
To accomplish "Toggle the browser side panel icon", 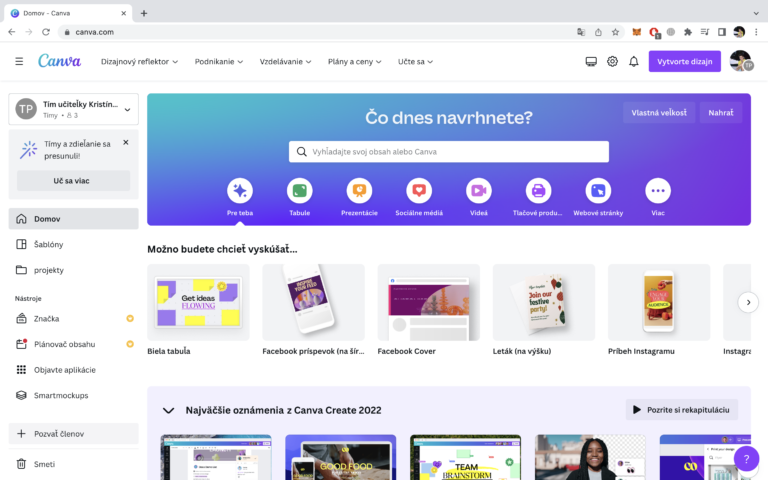I will pos(721,32).
